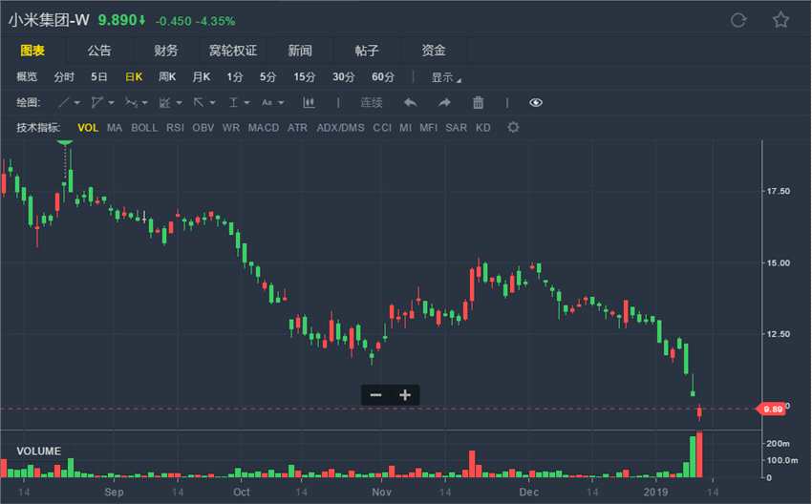Select the Fibonacci/measurement drawing tool
The width and height of the screenshot is (812, 504).
click(164, 102)
